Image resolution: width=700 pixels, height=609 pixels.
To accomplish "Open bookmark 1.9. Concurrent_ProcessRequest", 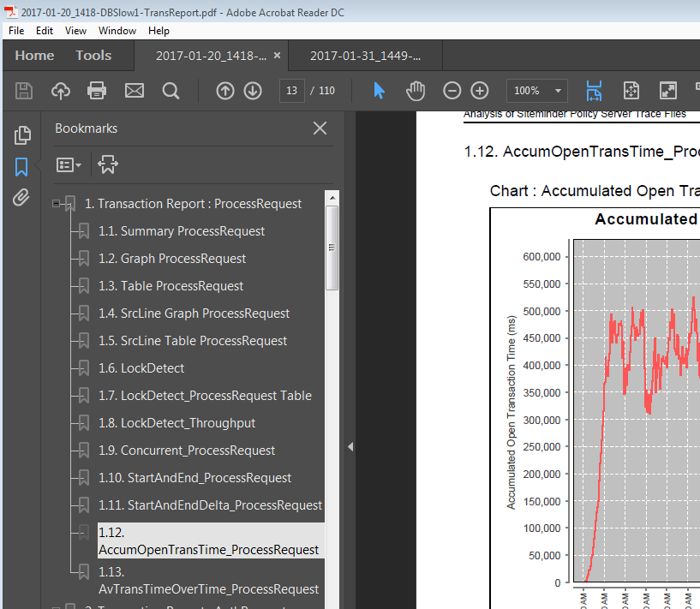I will point(187,451).
